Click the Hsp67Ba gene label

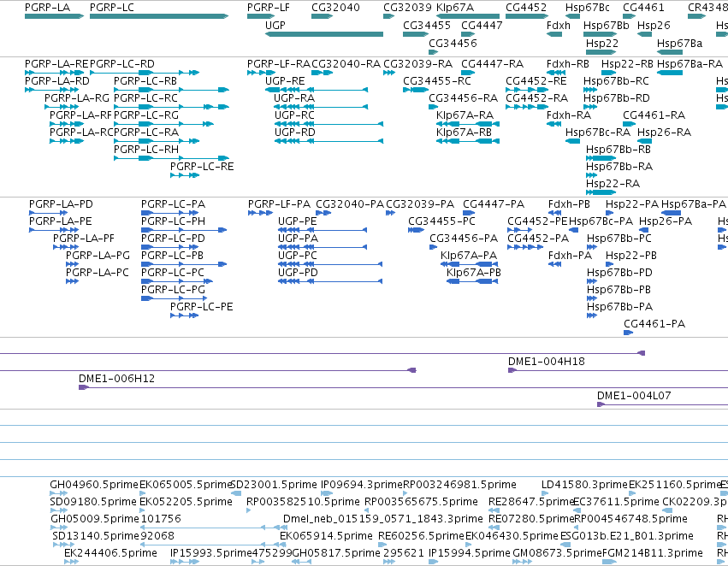coord(679,43)
